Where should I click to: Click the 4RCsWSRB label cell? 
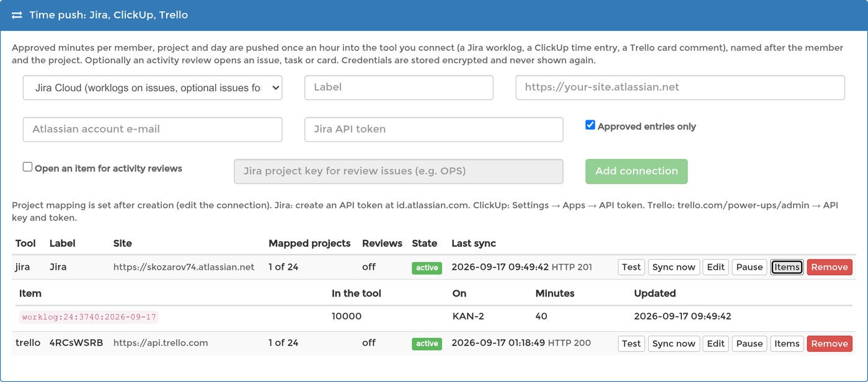click(x=76, y=343)
